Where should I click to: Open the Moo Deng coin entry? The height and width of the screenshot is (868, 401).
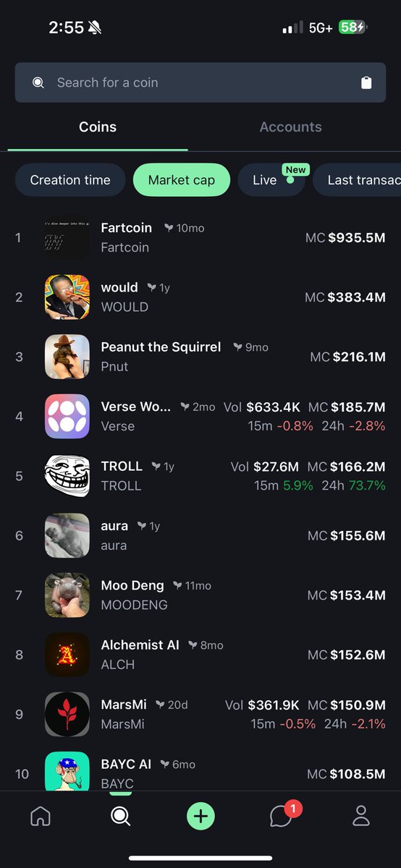click(x=200, y=595)
